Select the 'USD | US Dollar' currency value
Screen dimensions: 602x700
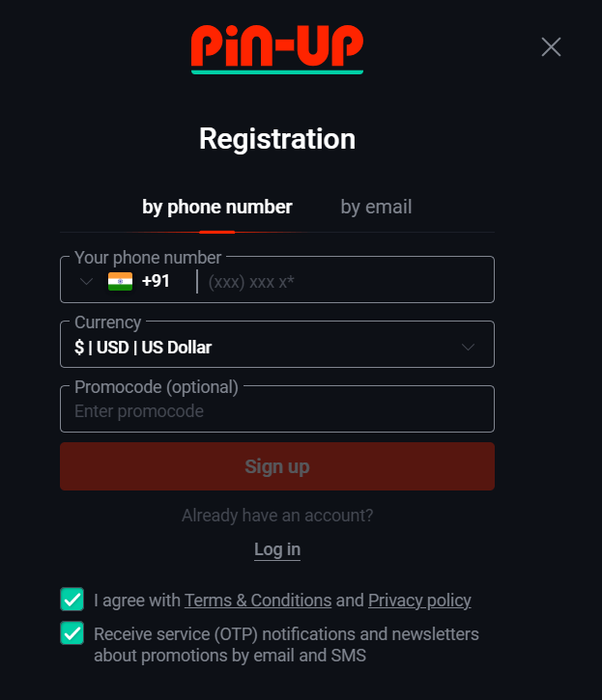point(143,347)
